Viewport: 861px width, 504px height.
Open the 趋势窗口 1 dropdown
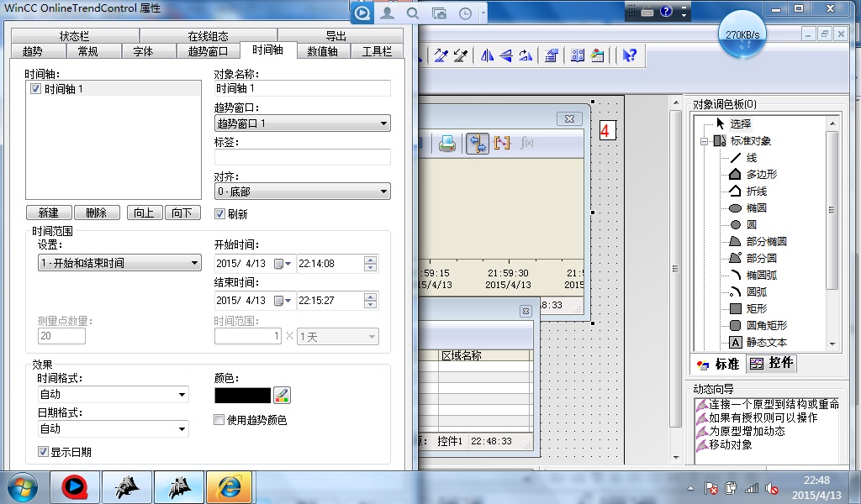(x=302, y=123)
